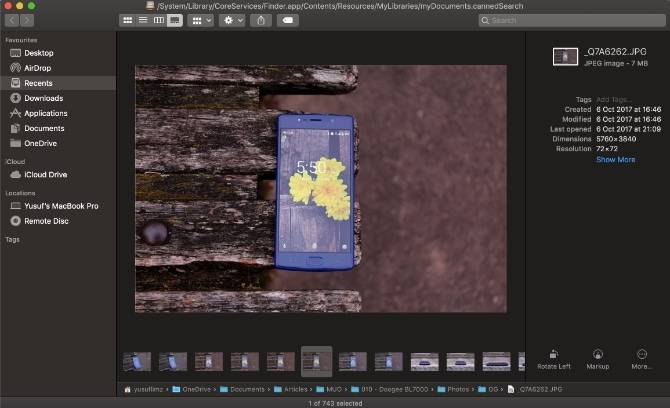Click the Dimensions value 5760×3840
The image size is (670, 408).
[616, 139]
